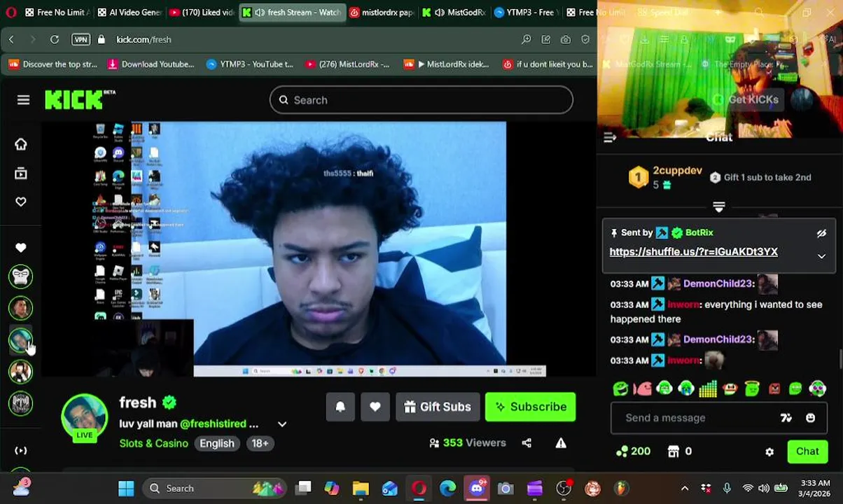Switch to the MistGodRx tab

tap(453, 12)
